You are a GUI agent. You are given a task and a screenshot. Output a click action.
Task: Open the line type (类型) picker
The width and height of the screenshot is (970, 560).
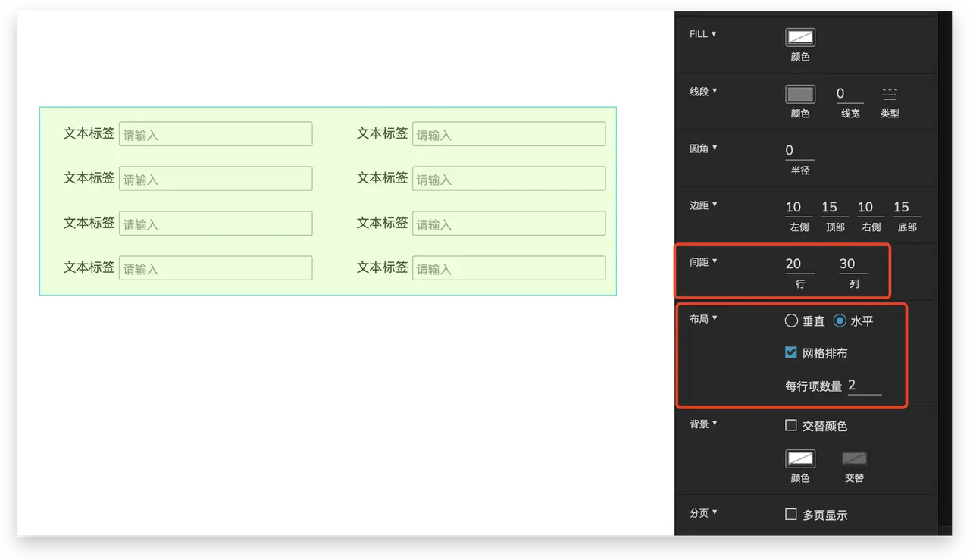[x=890, y=95]
